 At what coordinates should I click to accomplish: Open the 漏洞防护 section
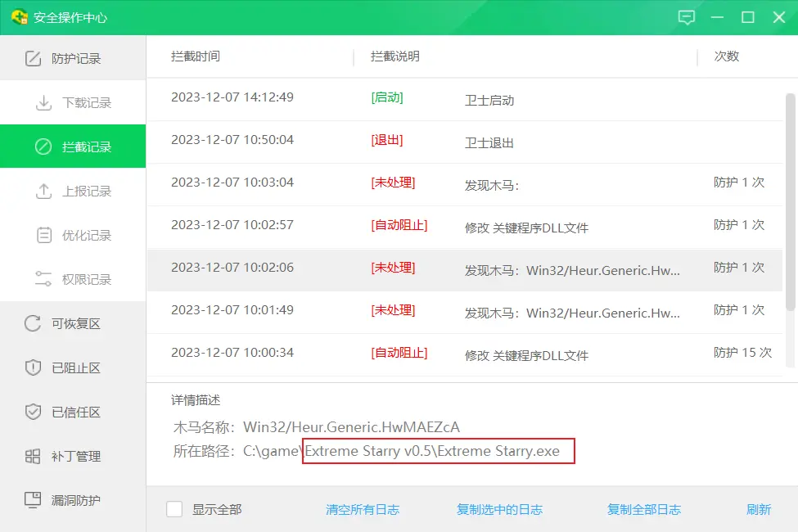pos(75,500)
